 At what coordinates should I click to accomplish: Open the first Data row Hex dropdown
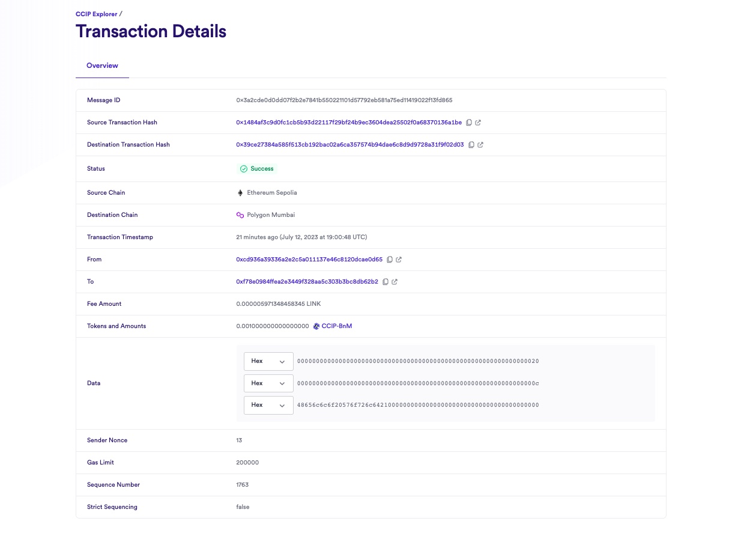[268, 361]
